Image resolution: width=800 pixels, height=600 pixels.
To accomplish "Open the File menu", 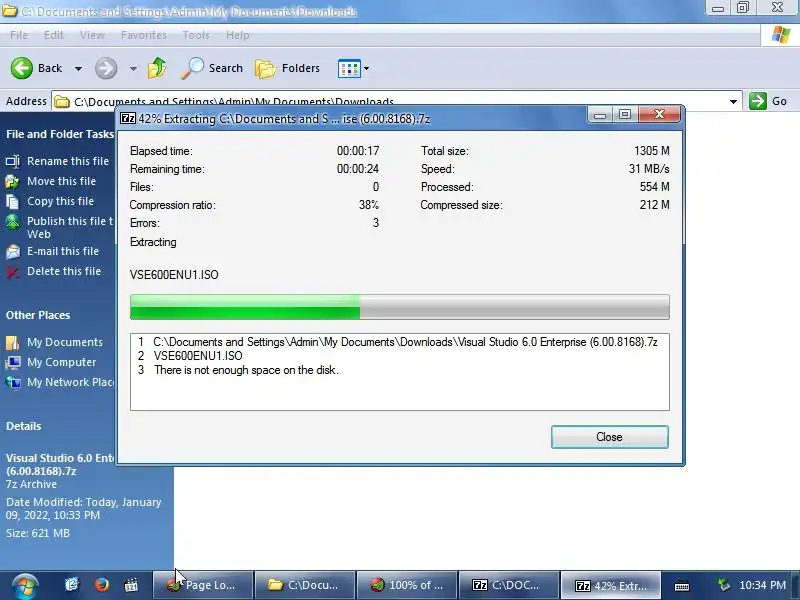I will 19,35.
